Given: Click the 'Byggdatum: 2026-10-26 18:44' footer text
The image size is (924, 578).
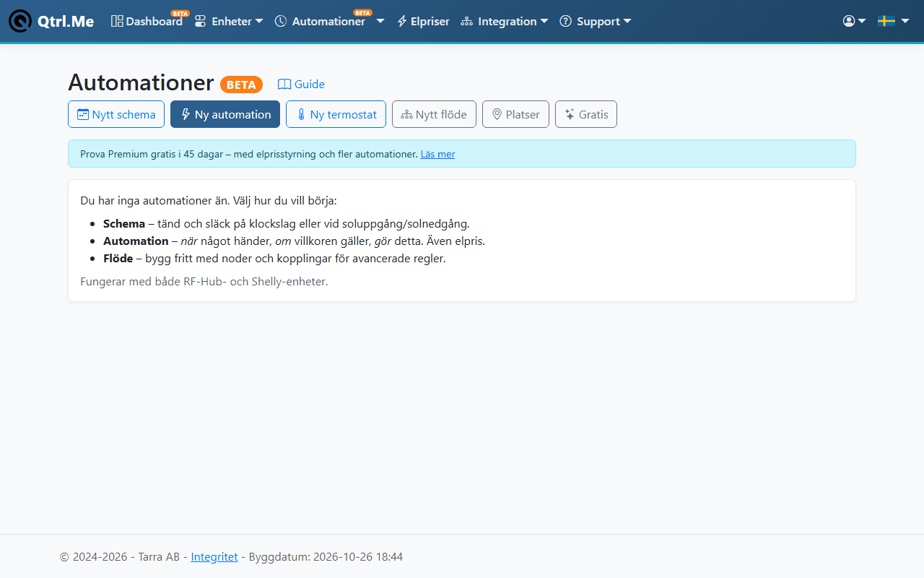Looking at the screenshot, I should point(326,557).
